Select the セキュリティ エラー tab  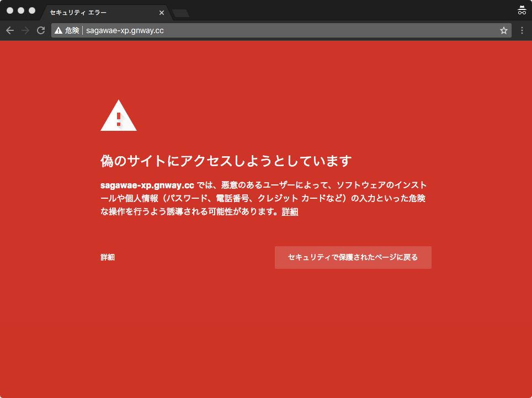[x=107, y=13]
